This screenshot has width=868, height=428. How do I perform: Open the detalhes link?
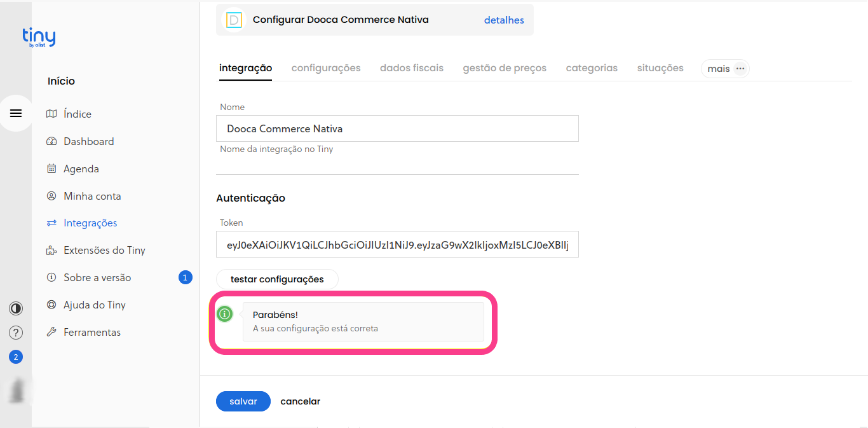click(504, 20)
